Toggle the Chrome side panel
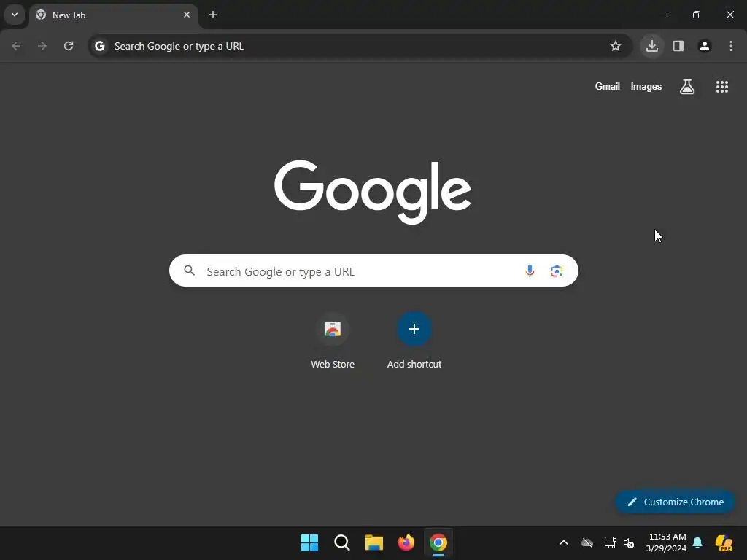This screenshot has height=560, width=747. pyautogui.click(x=678, y=46)
